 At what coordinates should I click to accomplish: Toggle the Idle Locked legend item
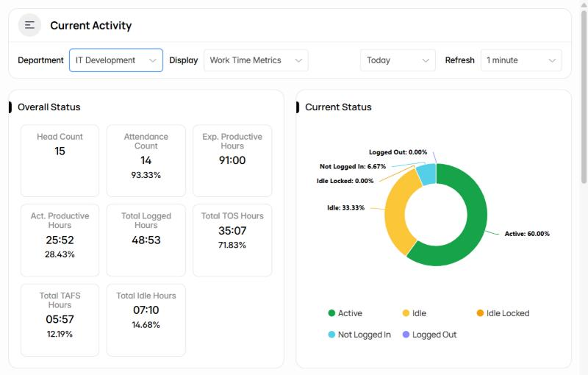tap(503, 313)
